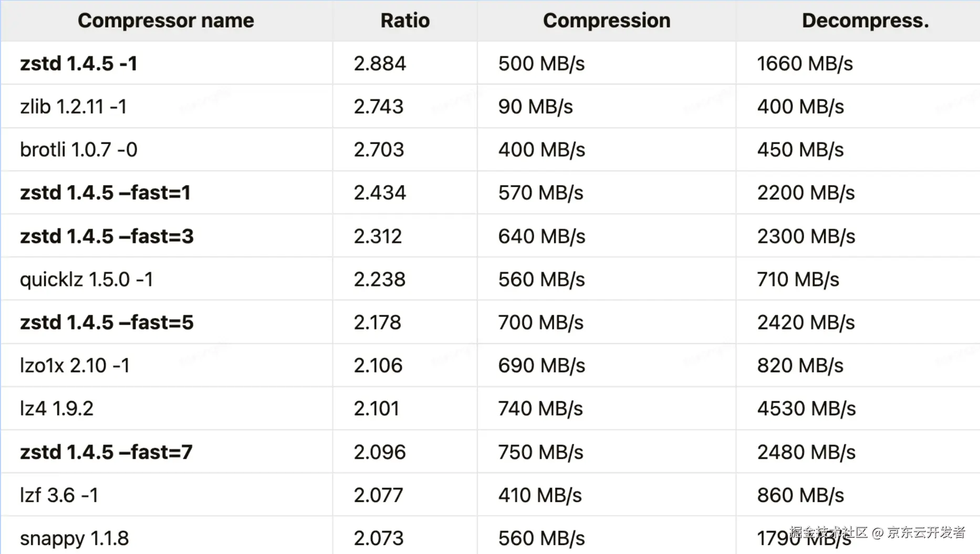The height and width of the screenshot is (554, 980).
Task: Select the zstd 1.4.5 –fast=1 cell
Action: pos(105,193)
